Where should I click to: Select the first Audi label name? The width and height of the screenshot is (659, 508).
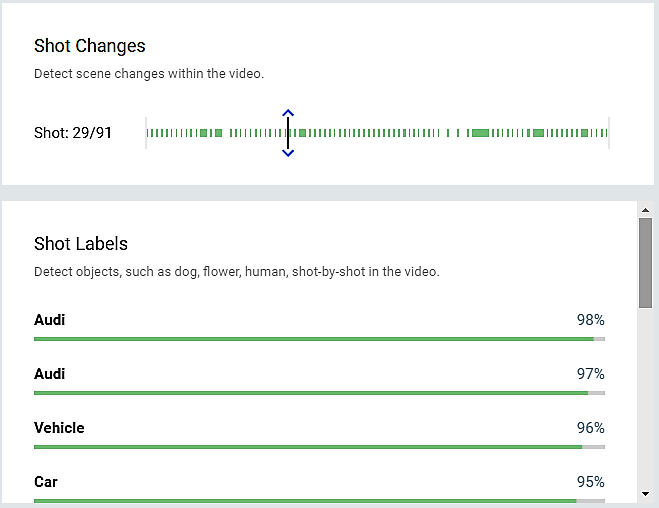50,320
